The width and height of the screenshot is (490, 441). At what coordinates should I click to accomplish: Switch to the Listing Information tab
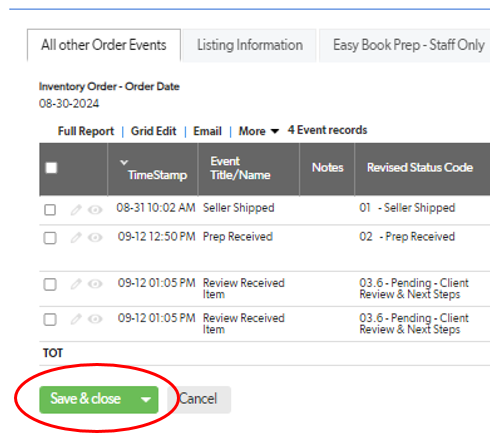[x=250, y=45]
